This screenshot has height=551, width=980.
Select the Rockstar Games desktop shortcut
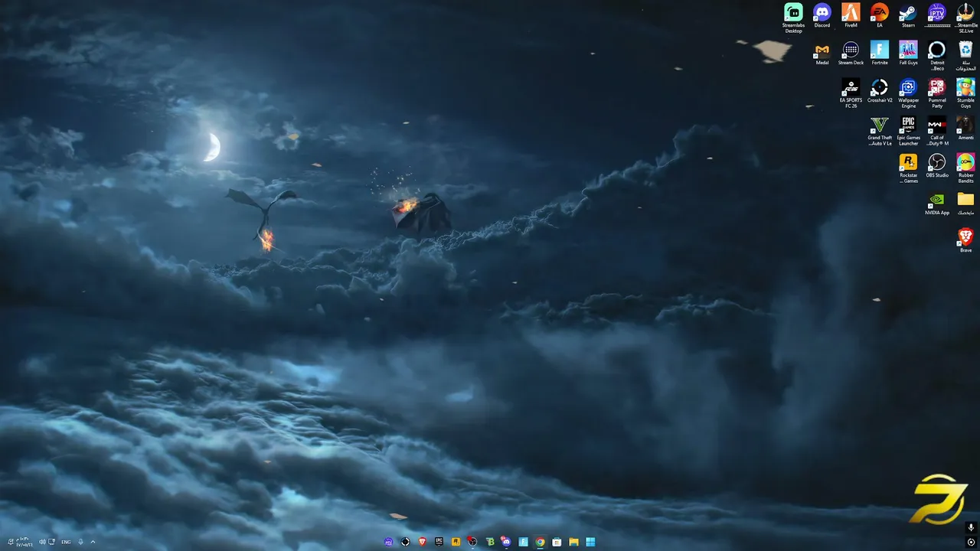click(908, 168)
